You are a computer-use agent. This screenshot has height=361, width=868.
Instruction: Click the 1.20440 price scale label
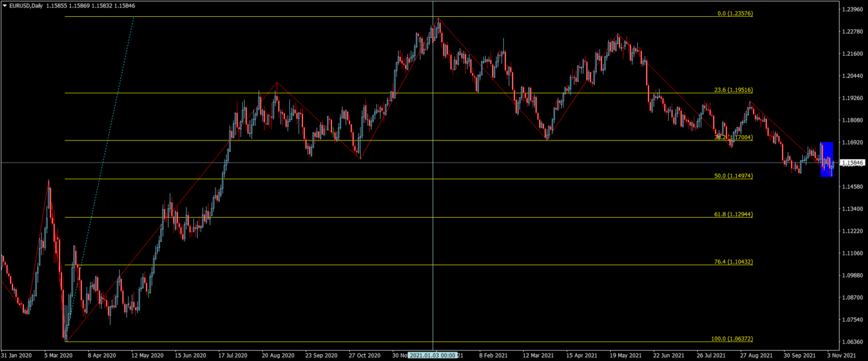(852, 76)
